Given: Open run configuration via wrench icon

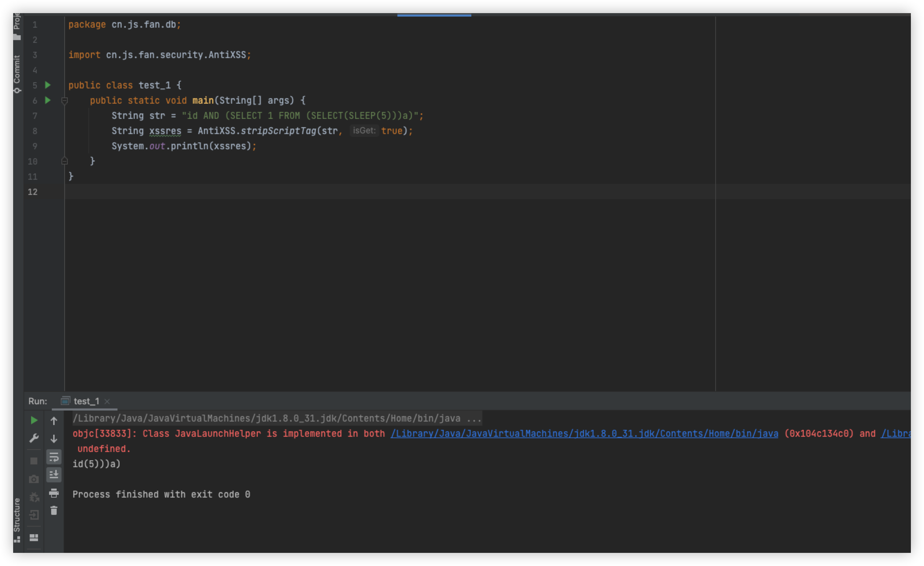Looking at the screenshot, I should tap(34, 438).
